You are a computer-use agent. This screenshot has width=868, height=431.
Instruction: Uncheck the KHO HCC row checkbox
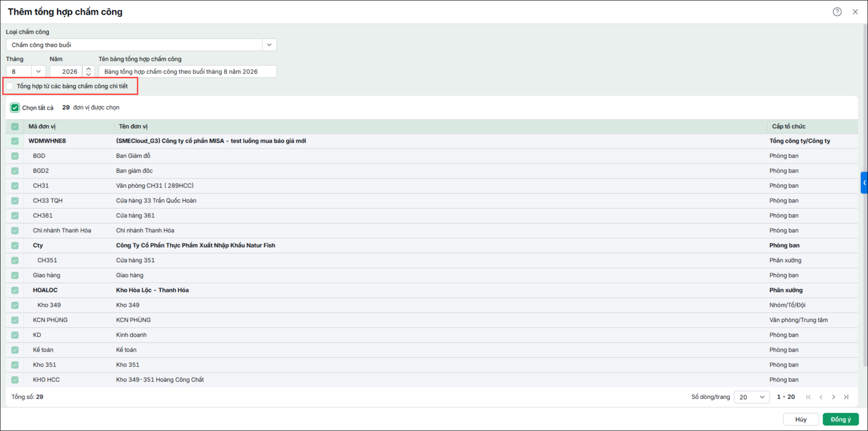15,380
